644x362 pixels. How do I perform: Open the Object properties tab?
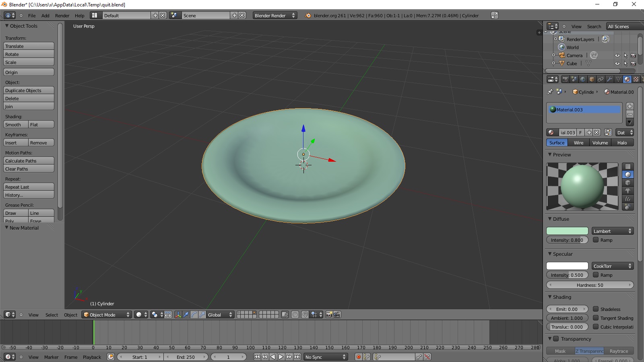[592, 79]
